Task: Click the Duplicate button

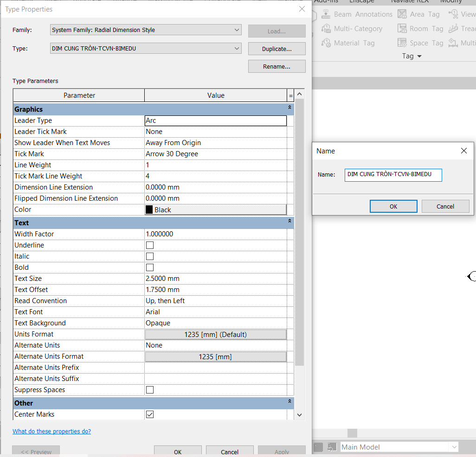Action: point(277,48)
